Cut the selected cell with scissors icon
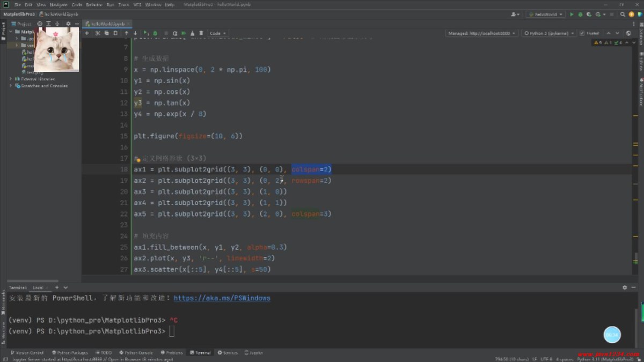This screenshot has width=644, height=362. 98,33
